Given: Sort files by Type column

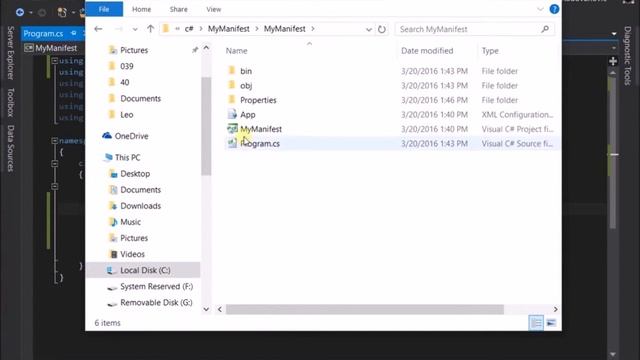Looking at the screenshot, I should click(490, 51).
